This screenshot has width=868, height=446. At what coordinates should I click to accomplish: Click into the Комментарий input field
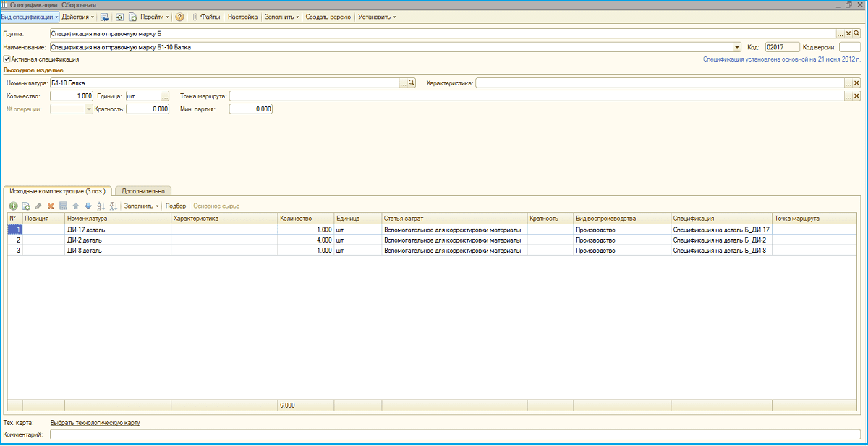coord(454,434)
